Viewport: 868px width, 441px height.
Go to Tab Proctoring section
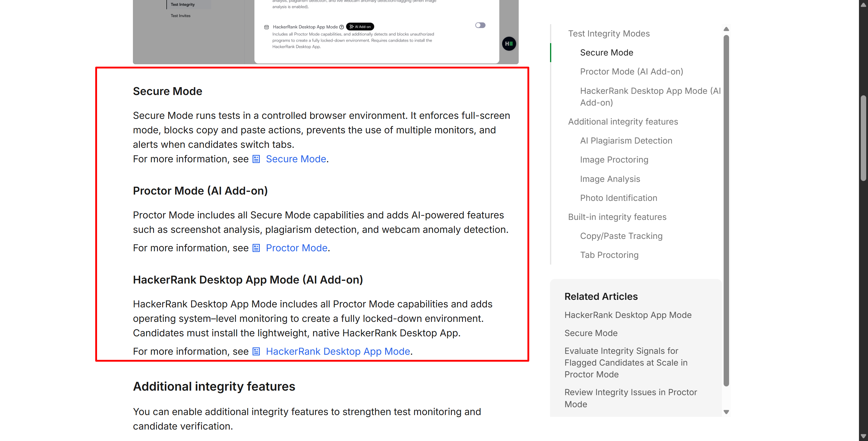click(x=609, y=255)
